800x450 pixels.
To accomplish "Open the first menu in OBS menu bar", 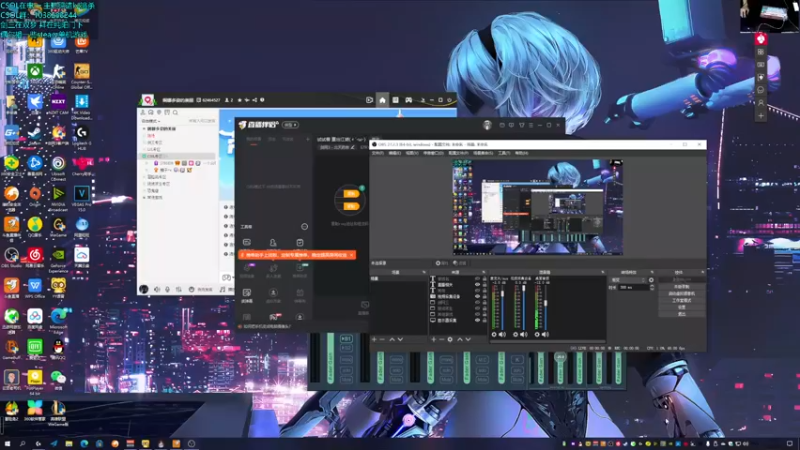I will 378,153.
